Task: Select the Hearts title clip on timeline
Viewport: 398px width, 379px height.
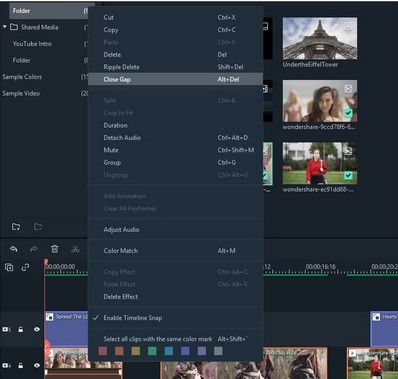Action: pyautogui.click(x=384, y=329)
